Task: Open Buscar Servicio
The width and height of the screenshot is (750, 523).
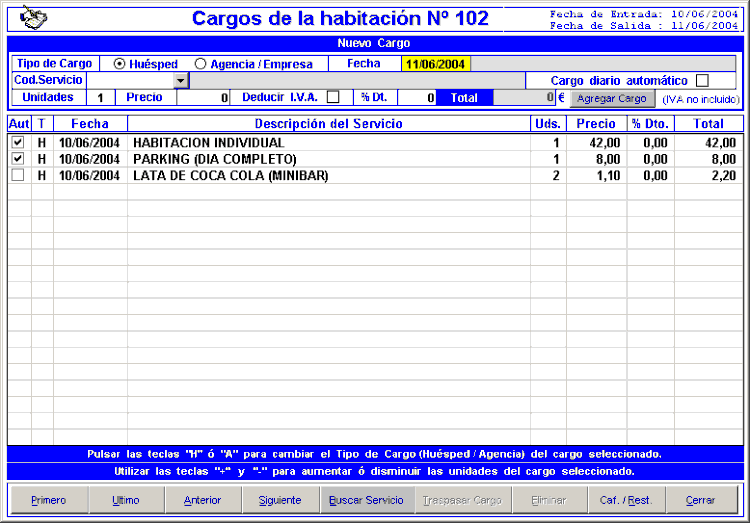Action: (x=366, y=500)
